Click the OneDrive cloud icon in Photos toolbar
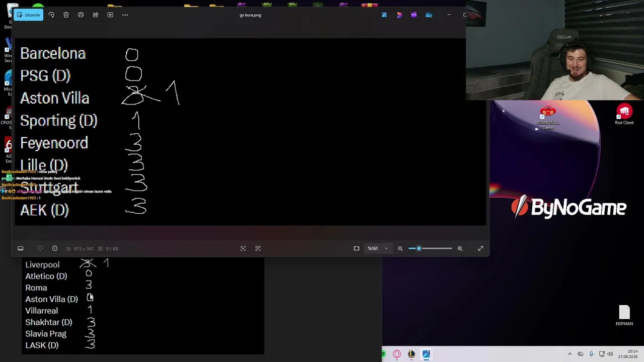 tap(429, 15)
